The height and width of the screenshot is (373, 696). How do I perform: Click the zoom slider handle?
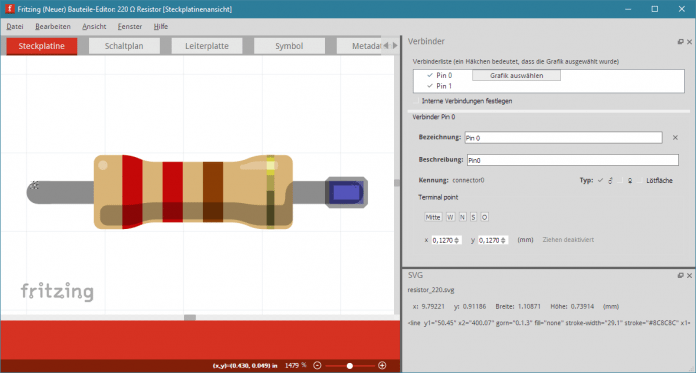tap(350, 365)
